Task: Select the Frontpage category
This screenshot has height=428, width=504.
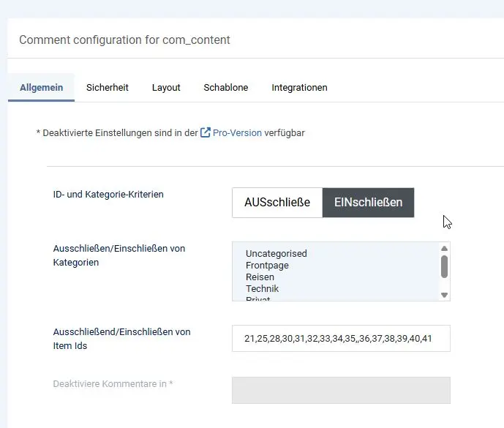Action: tap(267, 266)
